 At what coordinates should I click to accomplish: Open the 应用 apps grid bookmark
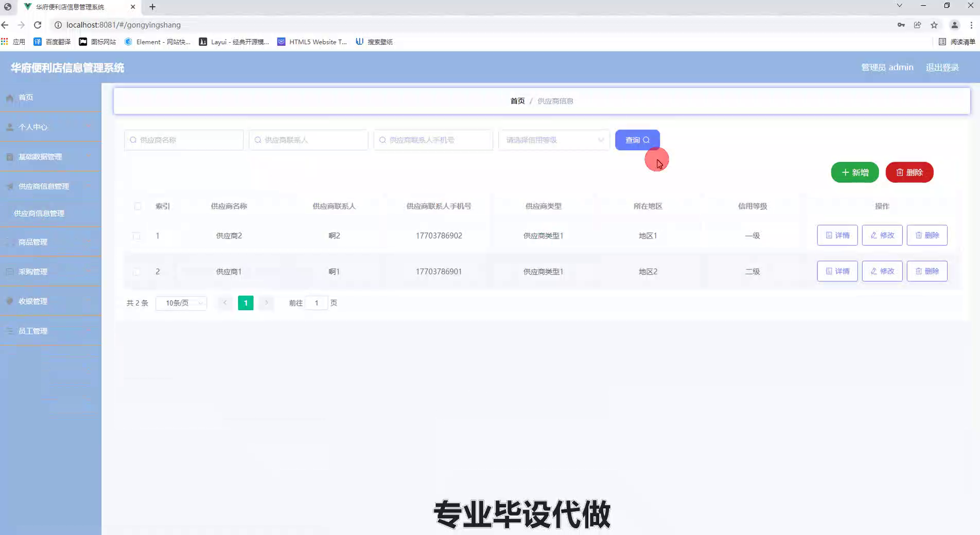coord(13,42)
